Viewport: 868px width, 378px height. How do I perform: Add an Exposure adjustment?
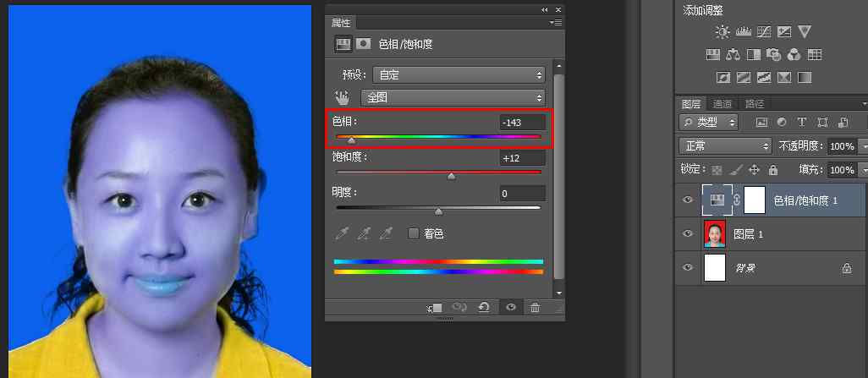pyautogui.click(x=784, y=32)
